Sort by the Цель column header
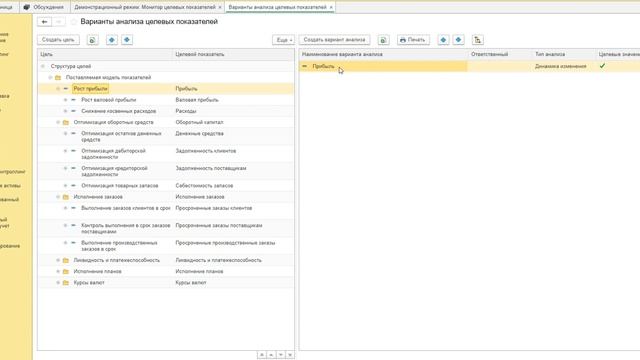The image size is (640, 360). pyautogui.click(x=105, y=54)
